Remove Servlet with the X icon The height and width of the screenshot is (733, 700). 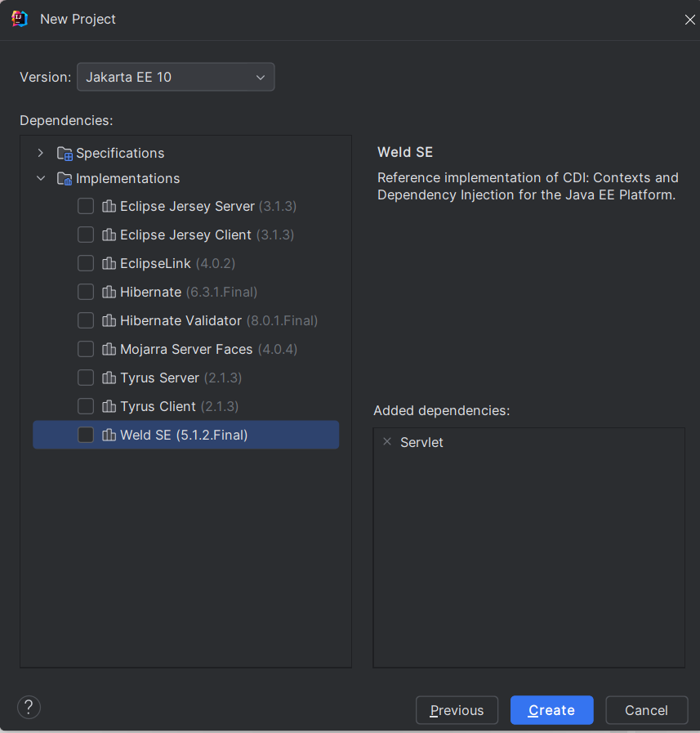coord(387,441)
